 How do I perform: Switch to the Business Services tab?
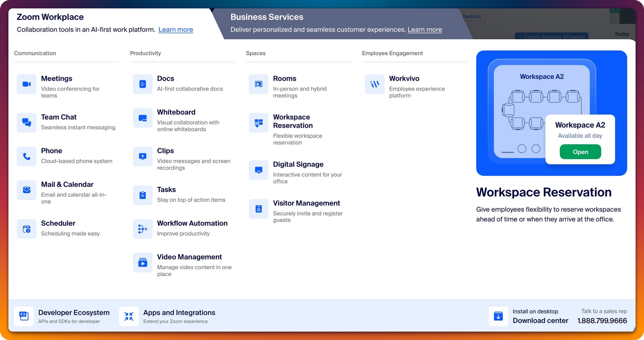(267, 17)
